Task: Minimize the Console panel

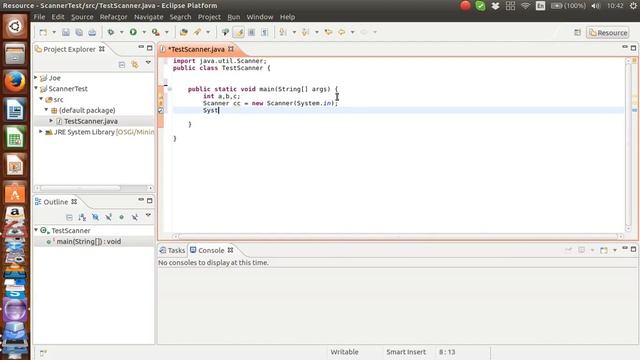Action: pyautogui.click(x=625, y=249)
